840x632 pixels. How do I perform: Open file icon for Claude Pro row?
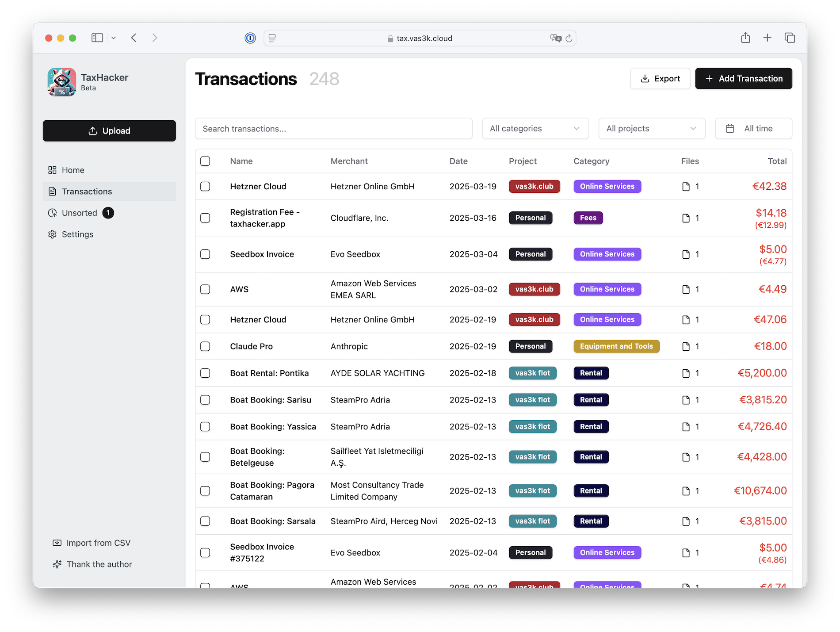686,346
